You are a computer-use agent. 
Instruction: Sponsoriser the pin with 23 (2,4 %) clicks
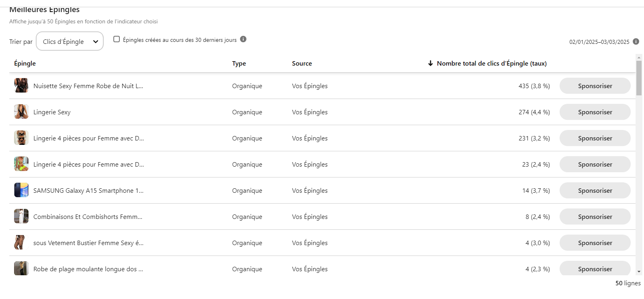595,164
